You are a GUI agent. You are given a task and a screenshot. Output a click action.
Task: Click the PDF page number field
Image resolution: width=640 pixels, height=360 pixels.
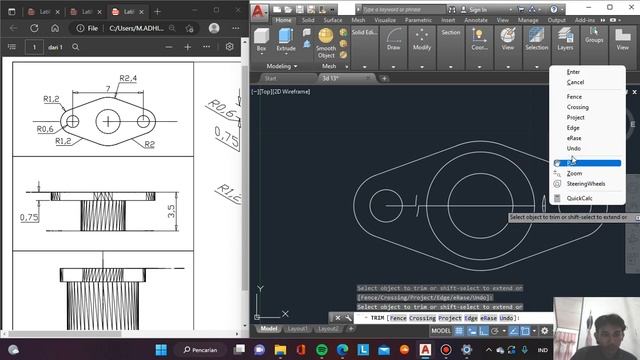[34, 47]
